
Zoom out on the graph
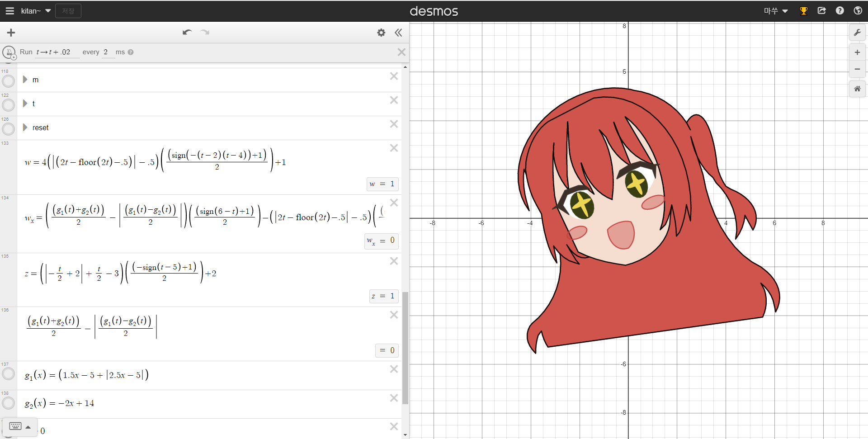(857, 69)
